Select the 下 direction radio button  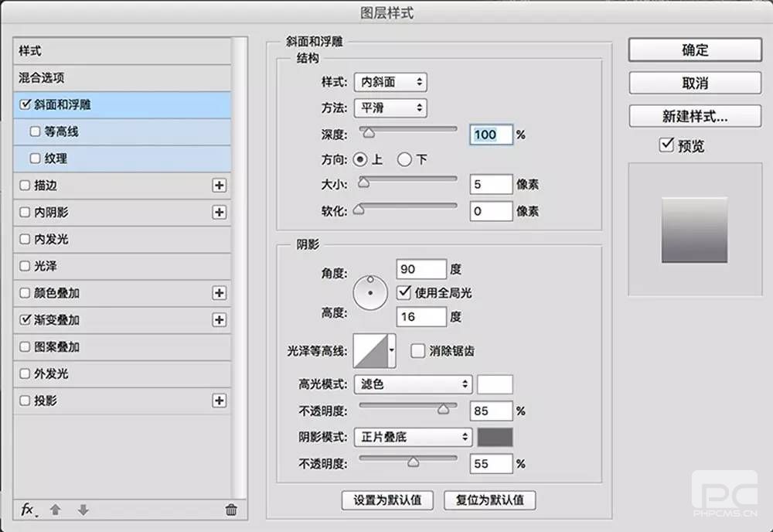pos(404,159)
